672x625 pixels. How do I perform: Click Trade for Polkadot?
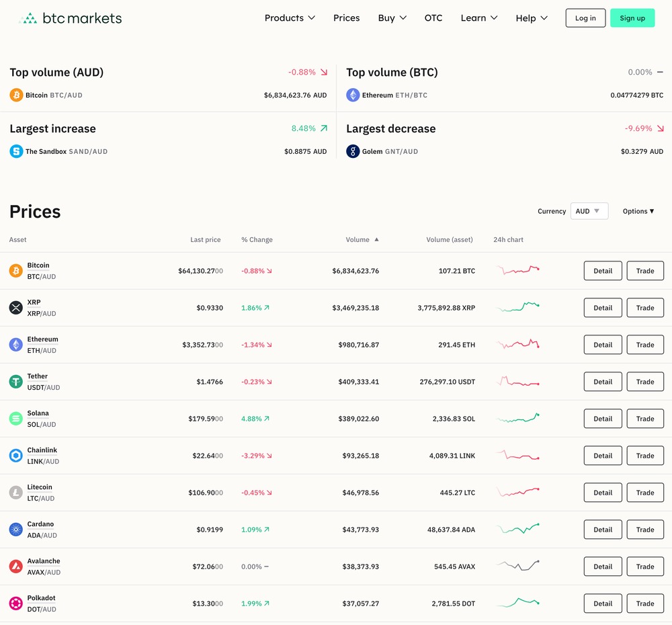click(645, 603)
